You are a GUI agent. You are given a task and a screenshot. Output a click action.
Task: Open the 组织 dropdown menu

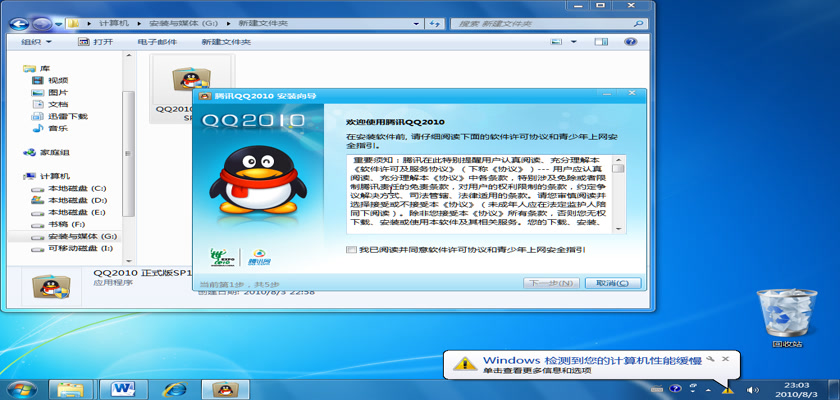pos(36,41)
